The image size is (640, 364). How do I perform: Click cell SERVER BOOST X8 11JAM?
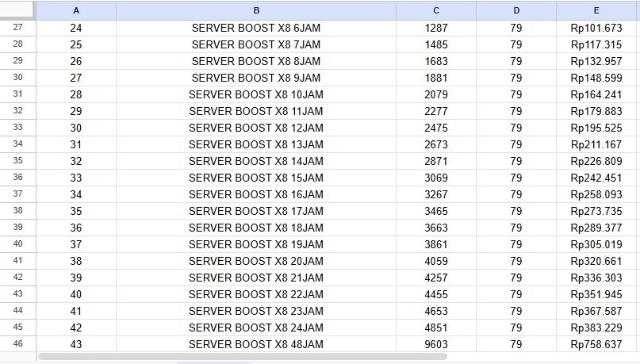[256, 111]
